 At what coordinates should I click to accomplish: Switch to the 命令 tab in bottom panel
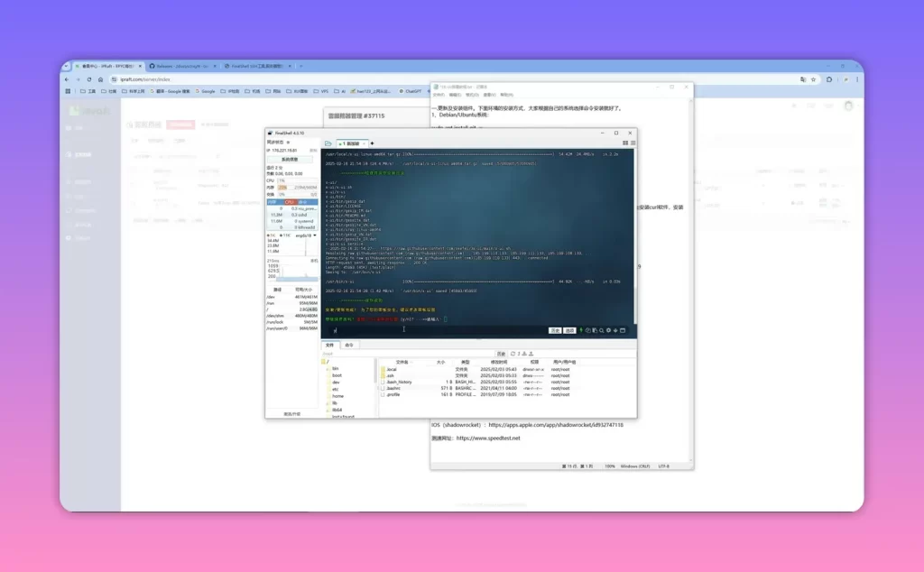click(x=349, y=346)
